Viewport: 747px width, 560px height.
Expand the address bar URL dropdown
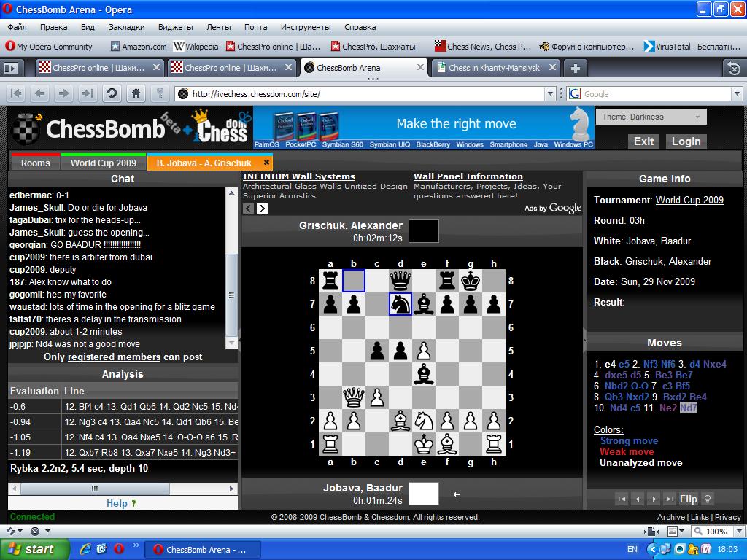(x=551, y=93)
